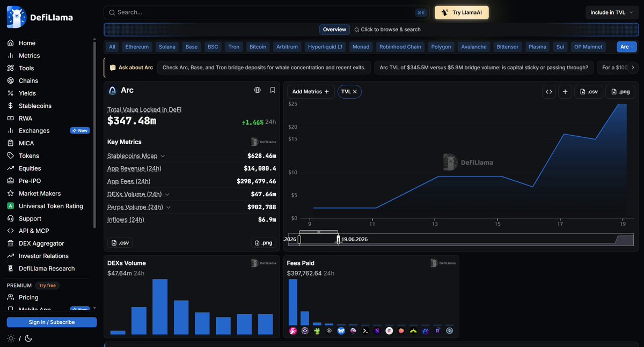Open the Add Metrics menu

[311, 92]
